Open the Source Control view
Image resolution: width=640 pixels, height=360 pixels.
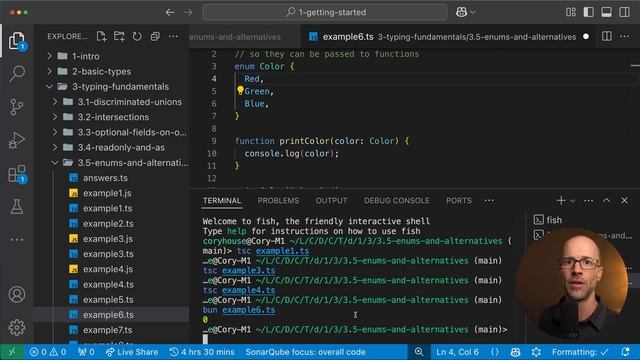click(17, 107)
